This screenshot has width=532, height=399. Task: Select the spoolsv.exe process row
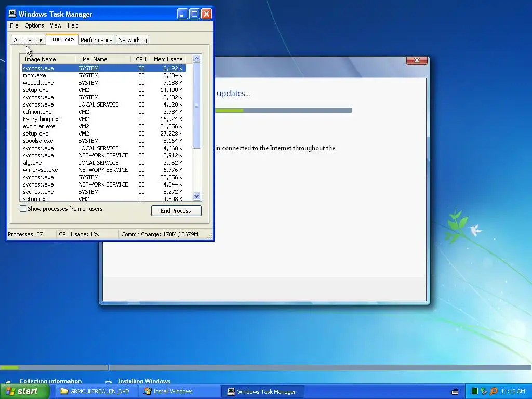pos(104,141)
